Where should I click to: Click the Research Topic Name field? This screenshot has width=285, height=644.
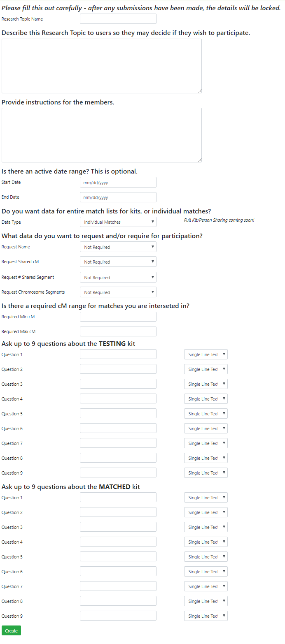pyautogui.click(x=118, y=19)
